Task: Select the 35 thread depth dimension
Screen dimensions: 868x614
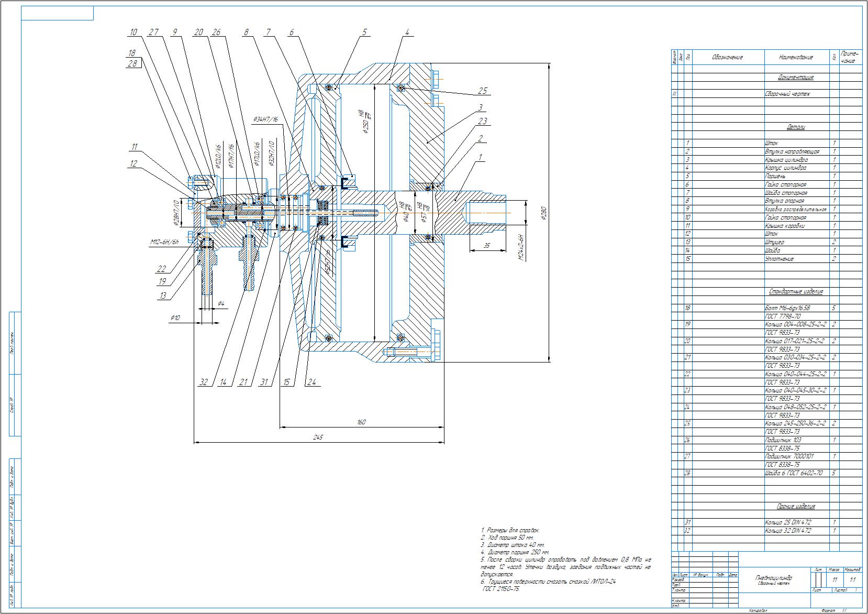Action: pyautogui.click(x=487, y=245)
